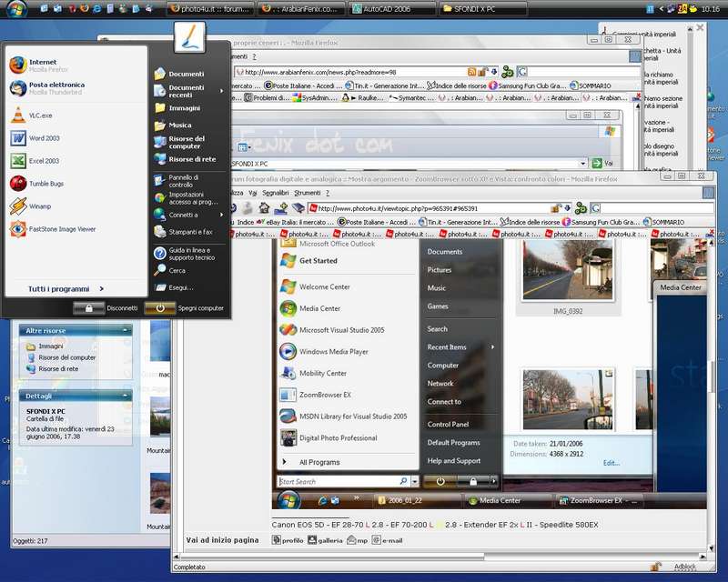728x582 pixels.
Task: Open the Segnalibri menu in photo4u Firefox window
Action: pos(276,193)
